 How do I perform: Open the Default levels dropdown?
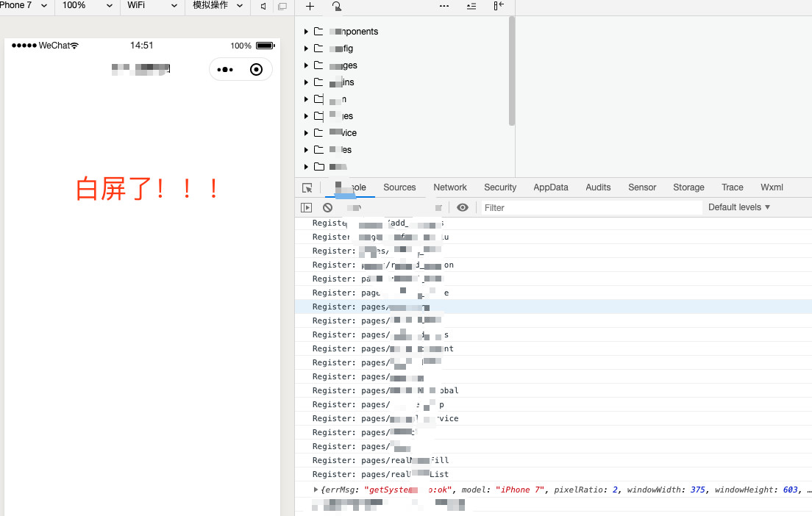coord(738,207)
